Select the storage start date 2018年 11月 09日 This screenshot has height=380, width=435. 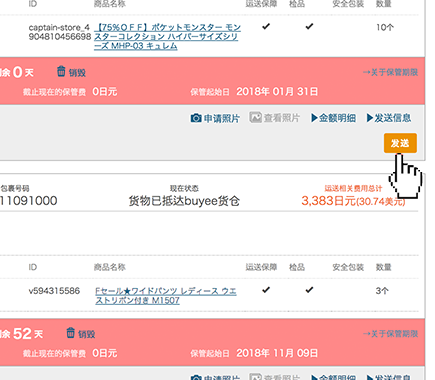277,353
